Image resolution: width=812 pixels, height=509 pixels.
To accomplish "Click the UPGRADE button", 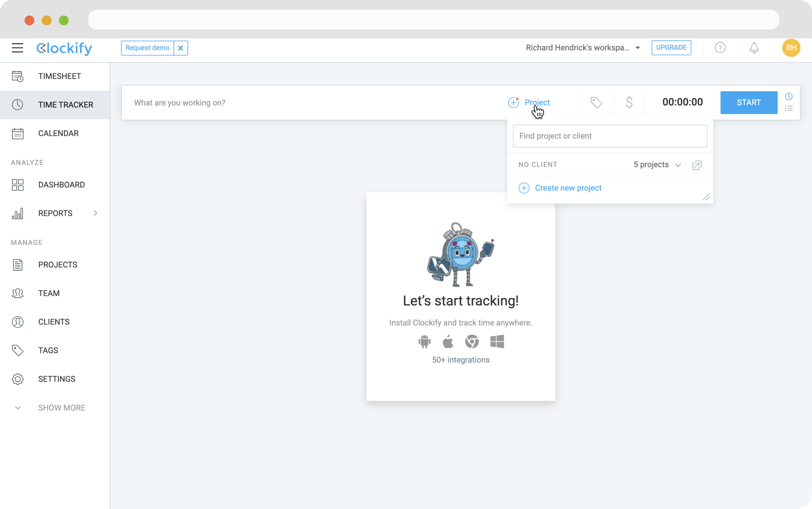I will [x=671, y=48].
